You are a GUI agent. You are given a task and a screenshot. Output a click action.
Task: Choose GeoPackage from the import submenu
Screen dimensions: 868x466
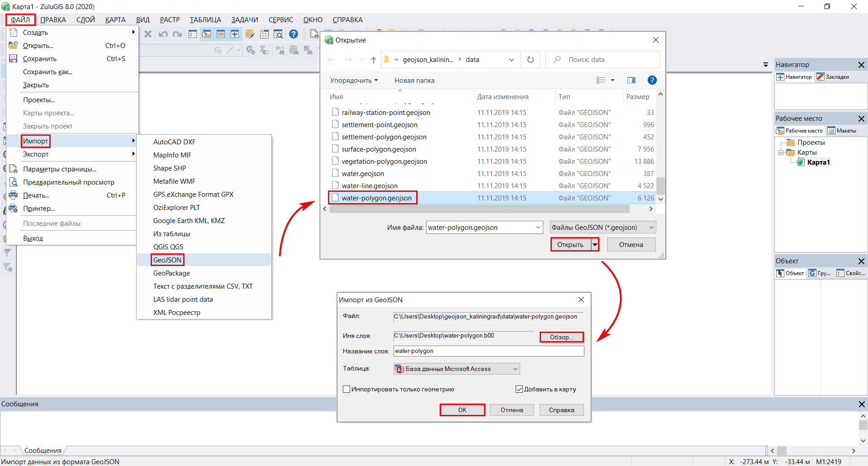coord(171,273)
